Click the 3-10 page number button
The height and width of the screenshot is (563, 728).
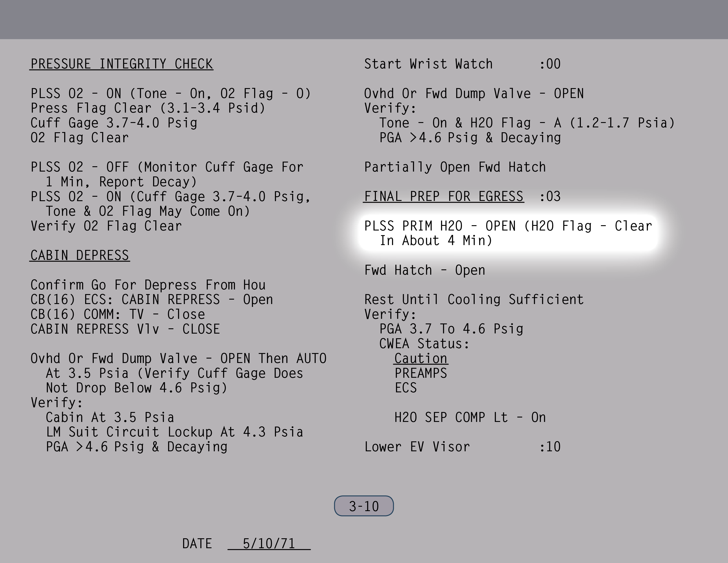(364, 506)
